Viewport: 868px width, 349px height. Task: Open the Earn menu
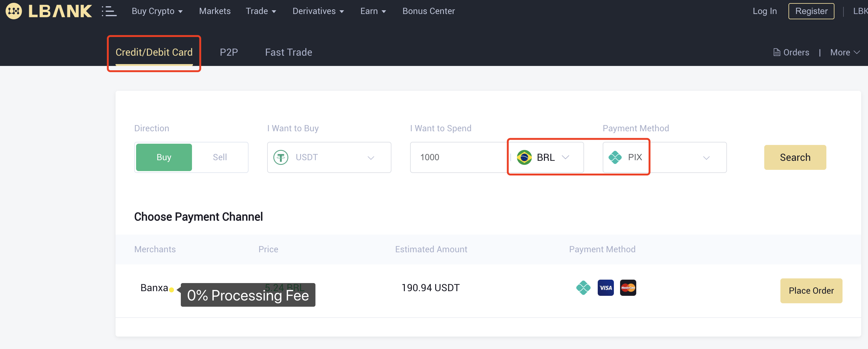click(373, 11)
